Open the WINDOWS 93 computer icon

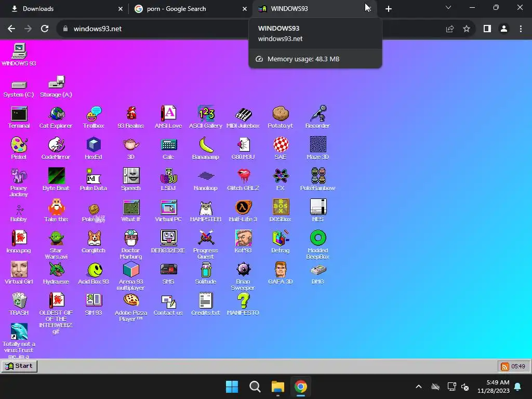click(x=19, y=55)
